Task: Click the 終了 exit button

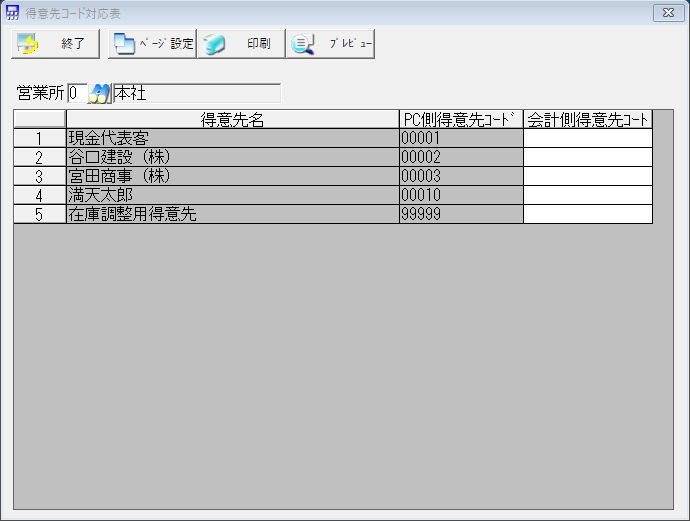Action: (x=55, y=44)
